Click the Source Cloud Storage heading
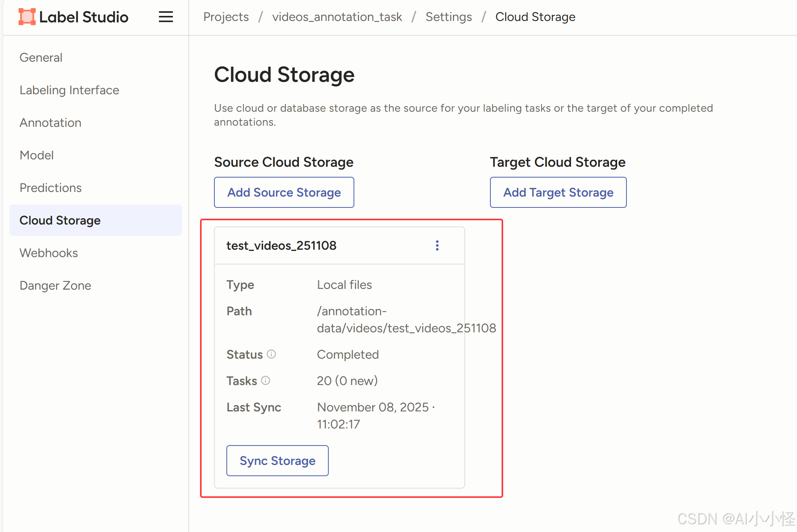797x532 pixels. pyautogui.click(x=284, y=162)
